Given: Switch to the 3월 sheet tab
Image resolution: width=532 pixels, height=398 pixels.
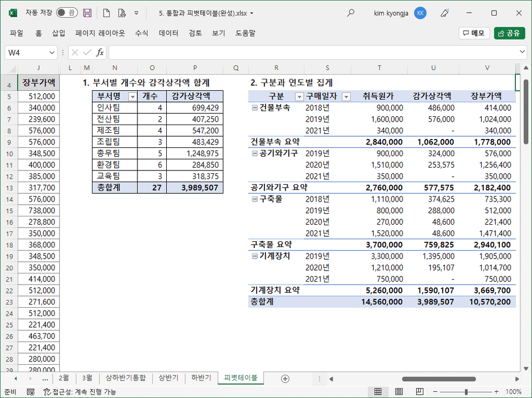Looking at the screenshot, I should 87,378.
